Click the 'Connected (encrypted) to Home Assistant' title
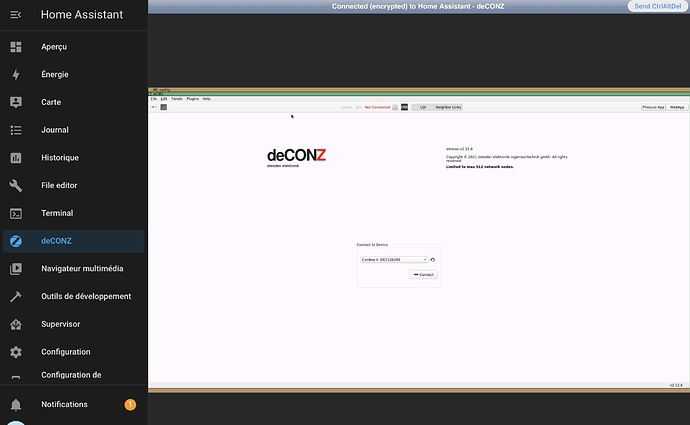Image resolution: width=690 pixels, height=425 pixels. (418, 7)
